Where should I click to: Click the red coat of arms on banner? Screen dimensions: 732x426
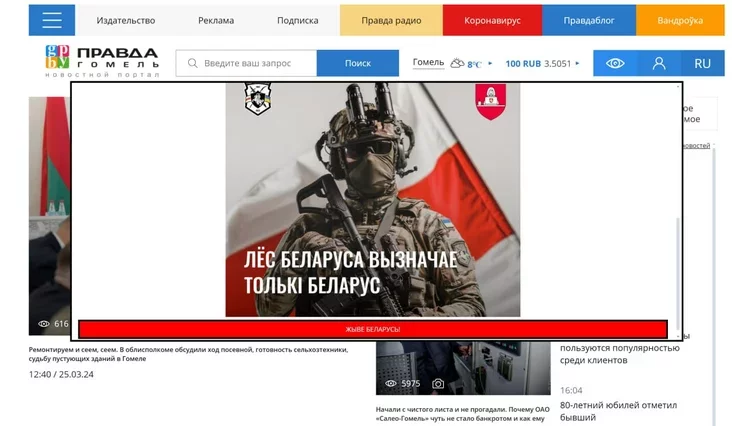489,101
